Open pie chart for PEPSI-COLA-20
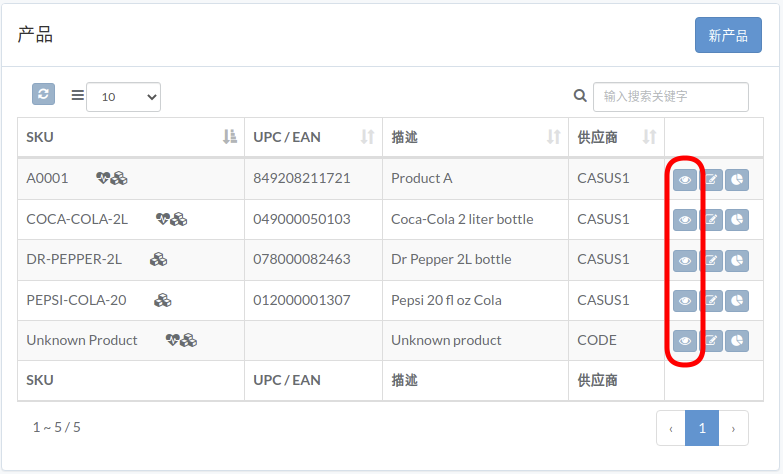Viewport: 783px width, 474px height. [x=737, y=301]
